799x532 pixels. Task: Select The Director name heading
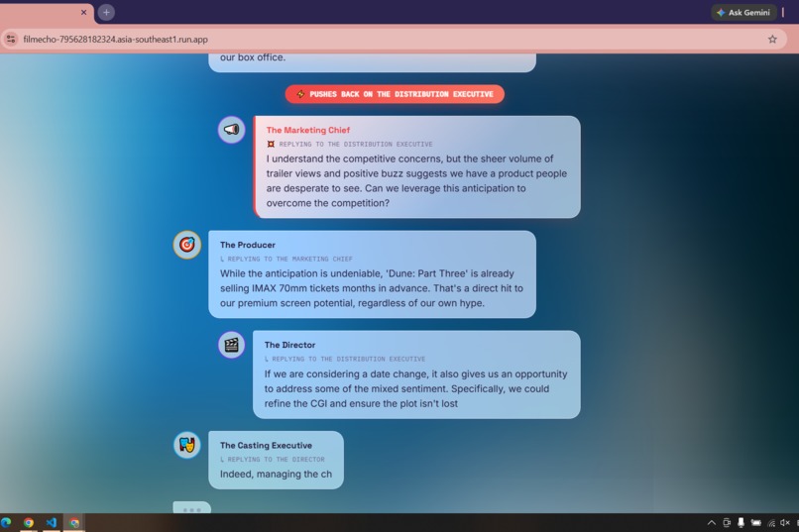pyautogui.click(x=289, y=345)
